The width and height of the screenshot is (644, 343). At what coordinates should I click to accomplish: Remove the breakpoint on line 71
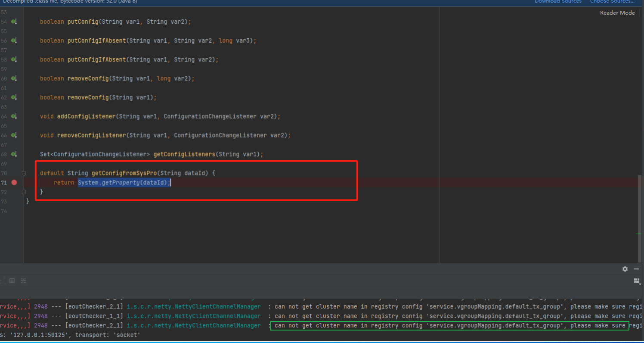click(14, 183)
